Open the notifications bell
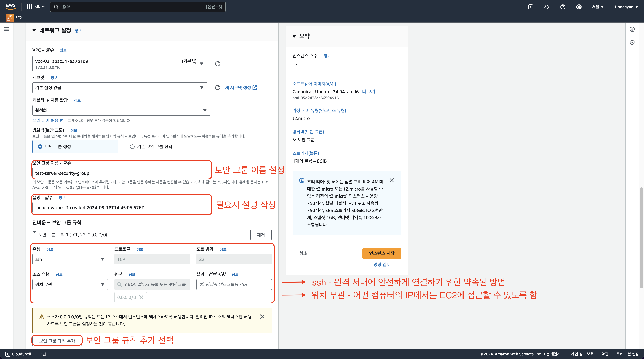This screenshot has height=359, width=644. click(x=547, y=7)
